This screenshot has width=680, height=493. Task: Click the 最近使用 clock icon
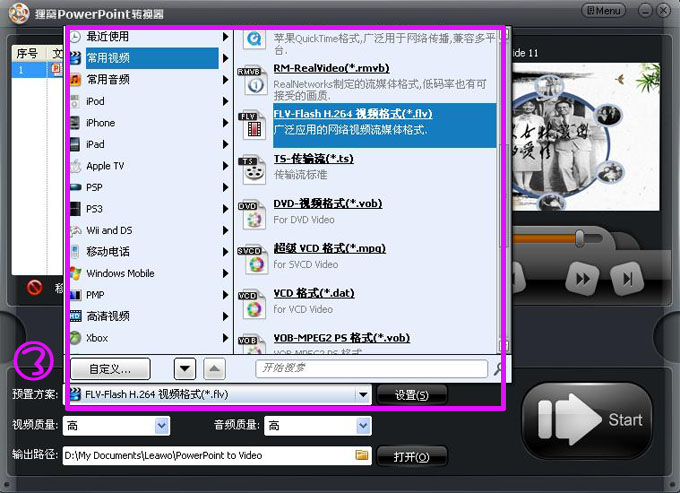(x=75, y=36)
